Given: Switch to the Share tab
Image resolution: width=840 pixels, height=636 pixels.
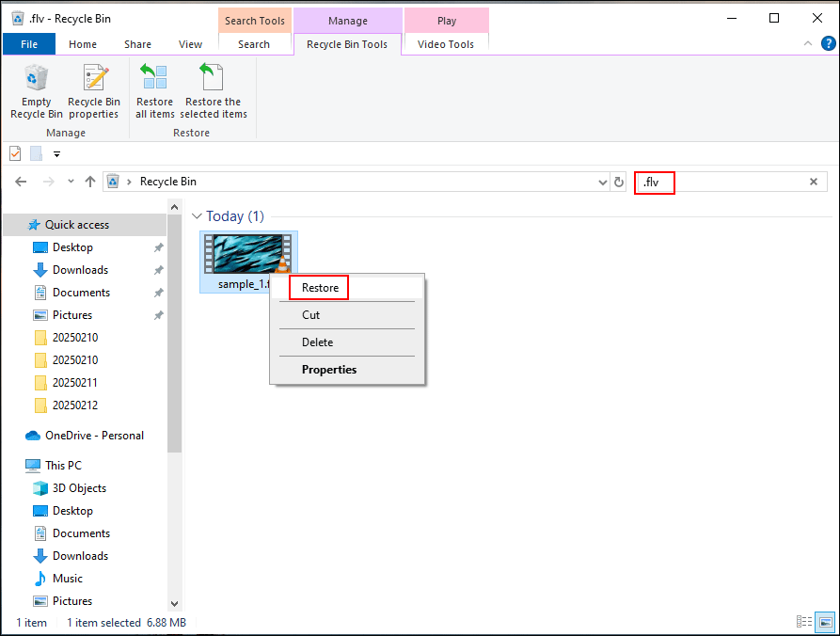Looking at the screenshot, I should 137,44.
